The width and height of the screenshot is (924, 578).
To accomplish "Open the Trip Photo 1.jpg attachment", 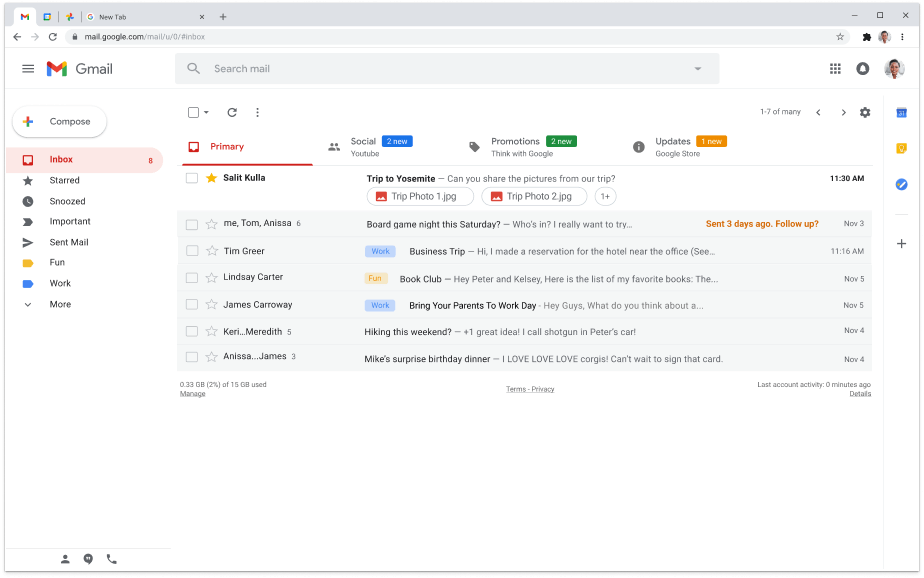I will pyautogui.click(x=420, y=197).
